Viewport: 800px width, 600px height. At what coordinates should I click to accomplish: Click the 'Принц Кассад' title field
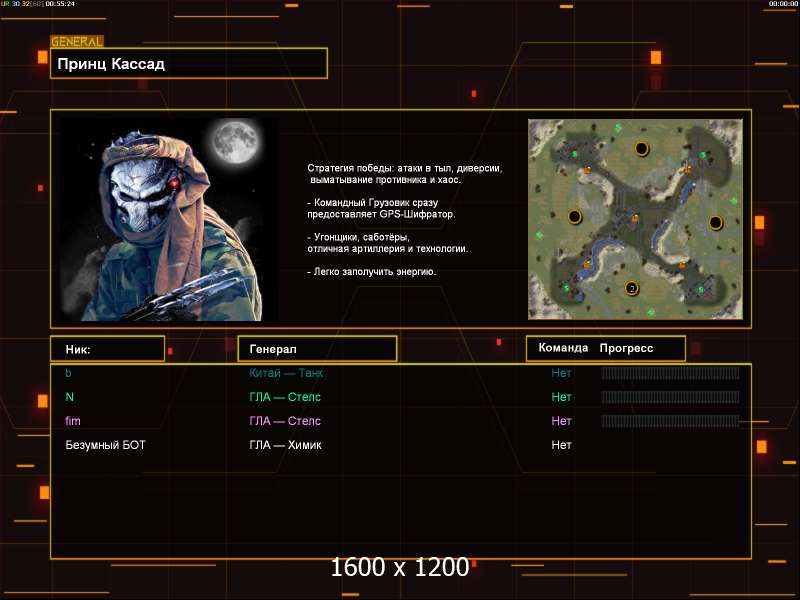click(189, 63)
